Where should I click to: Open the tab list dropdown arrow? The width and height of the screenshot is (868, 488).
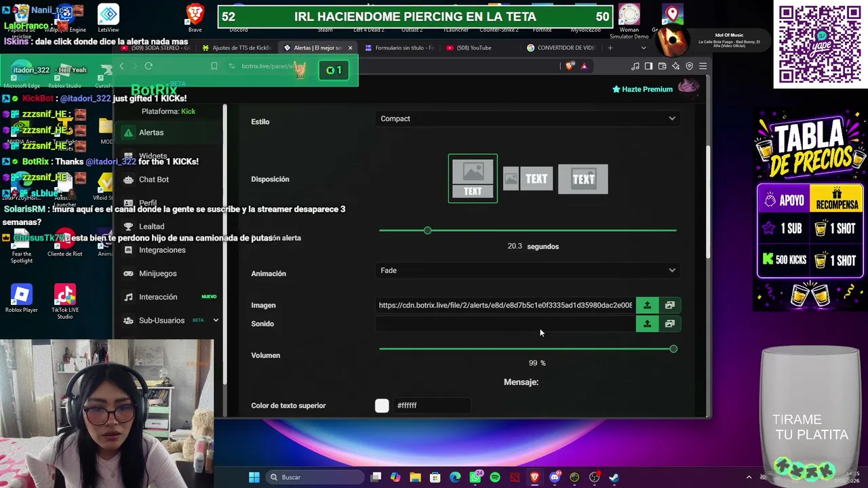tap(644, 48)
